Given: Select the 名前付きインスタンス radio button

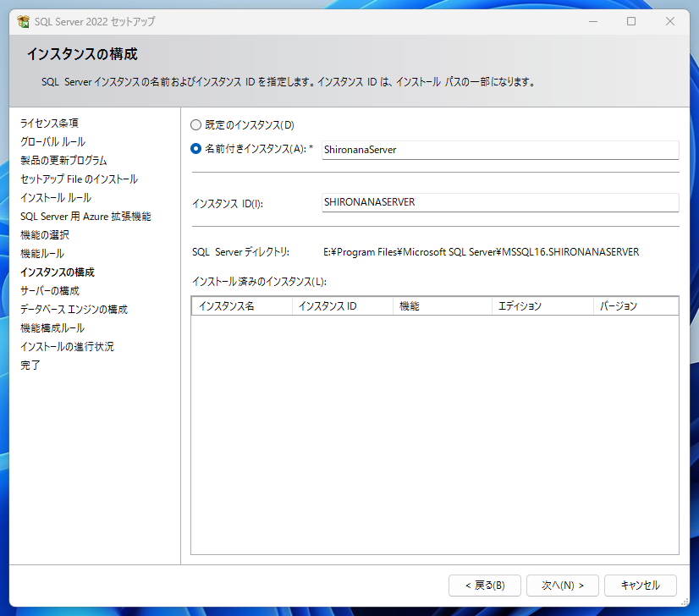Looking at the screenshot, I should pyautogui.click(x=195, y=148).
